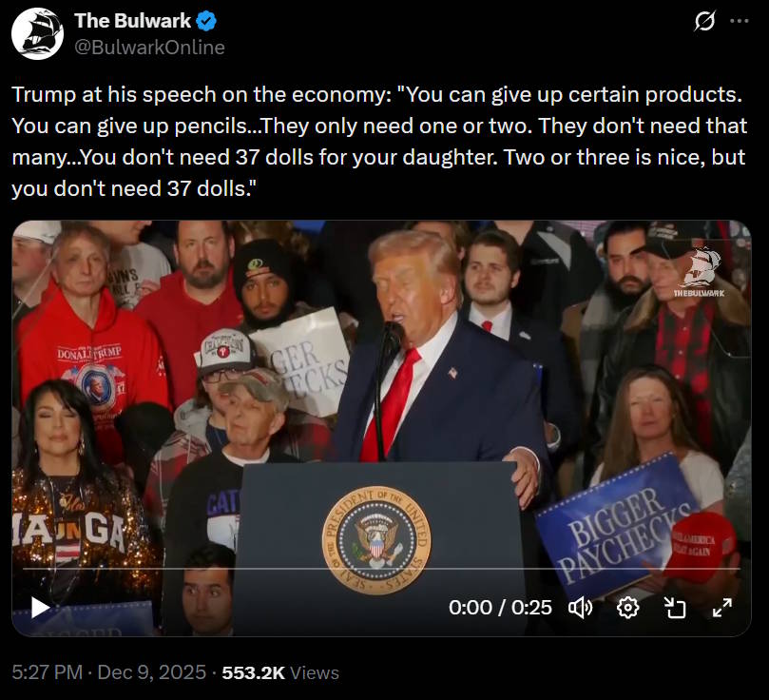Open the 5:27 PM Dec 9 timestamp
Image resolution: width=769 pixels, height=700 pixels.
(x=109, y=672)
